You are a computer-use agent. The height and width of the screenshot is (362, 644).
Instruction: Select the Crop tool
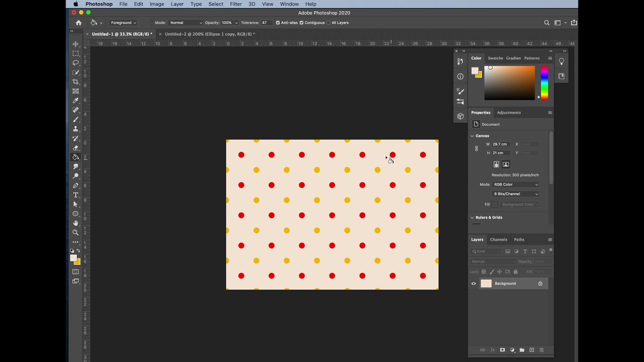click(75, 81)
